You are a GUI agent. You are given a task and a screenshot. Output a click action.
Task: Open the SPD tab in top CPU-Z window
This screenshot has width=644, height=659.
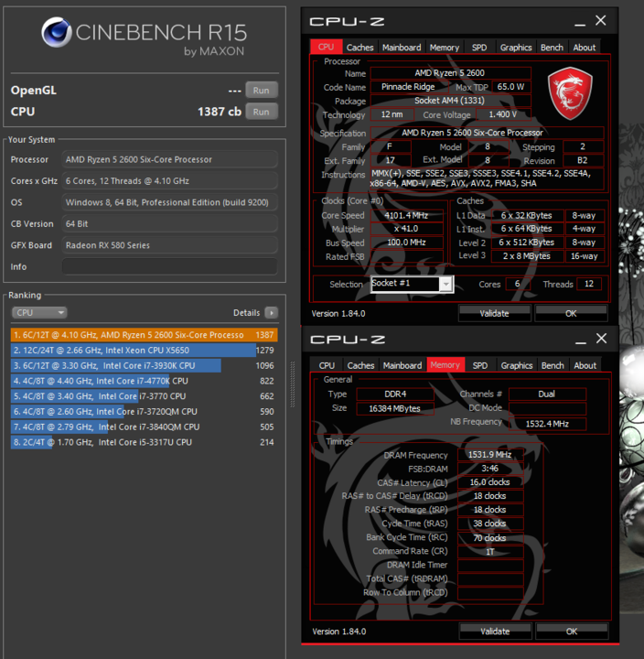tap(479, 48)
